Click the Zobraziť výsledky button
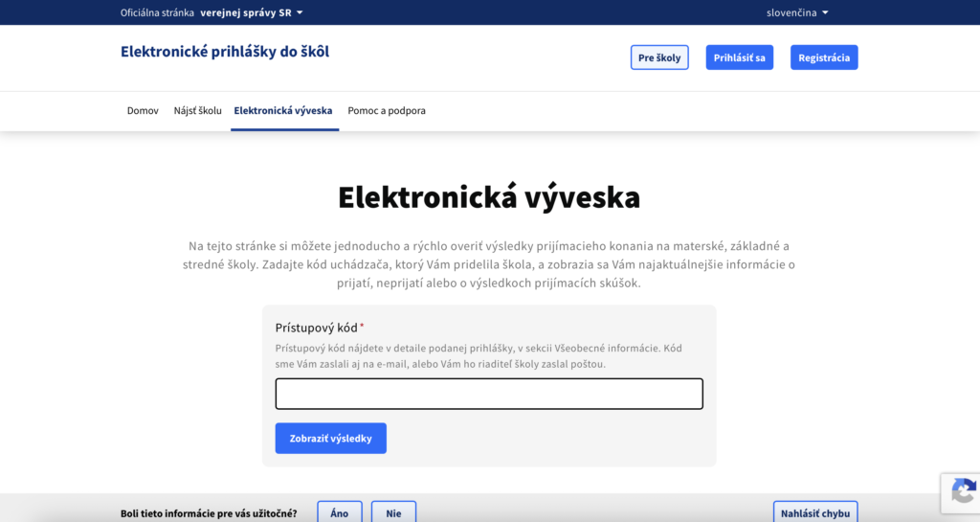The height and width of the screenshot is (522, 980). click(330, 439)
